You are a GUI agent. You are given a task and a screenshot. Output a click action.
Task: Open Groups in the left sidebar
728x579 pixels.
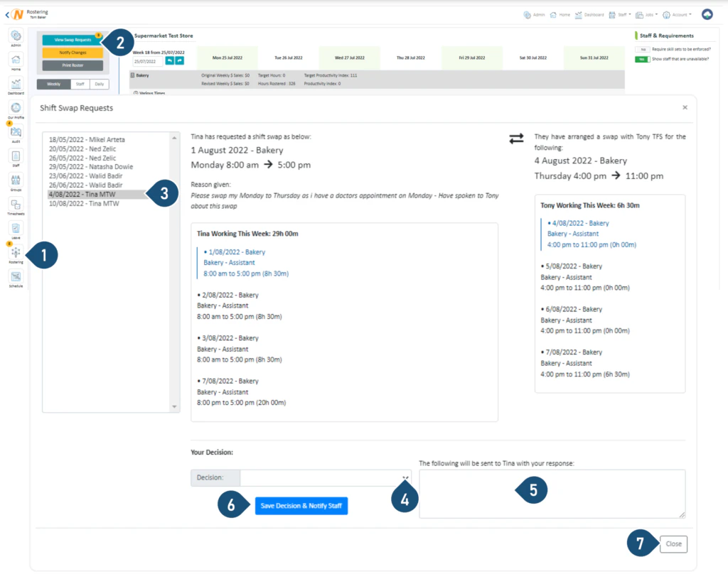16,183
